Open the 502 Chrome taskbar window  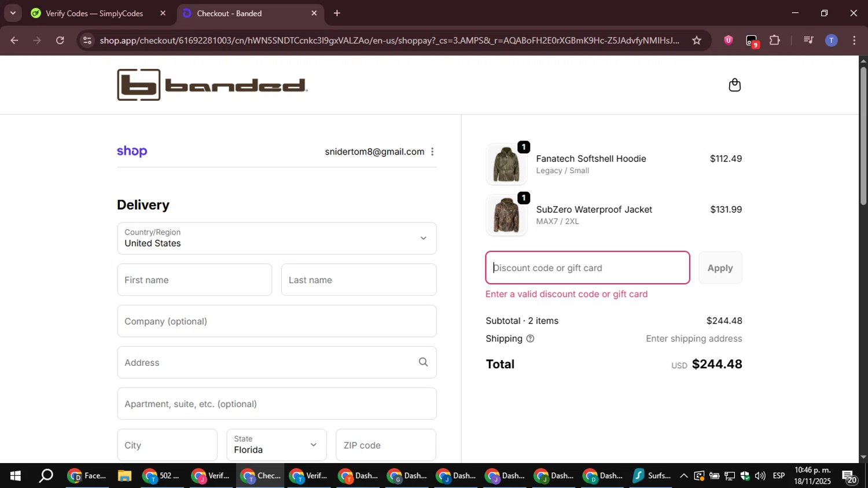pyautogui.click(x=161, y=476)
